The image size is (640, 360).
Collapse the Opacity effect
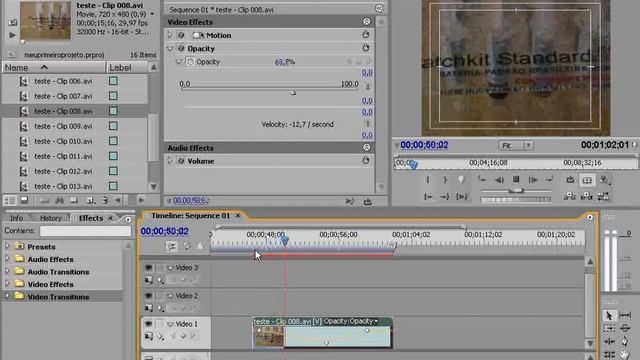pyautogui.click(x=170, y=49)
